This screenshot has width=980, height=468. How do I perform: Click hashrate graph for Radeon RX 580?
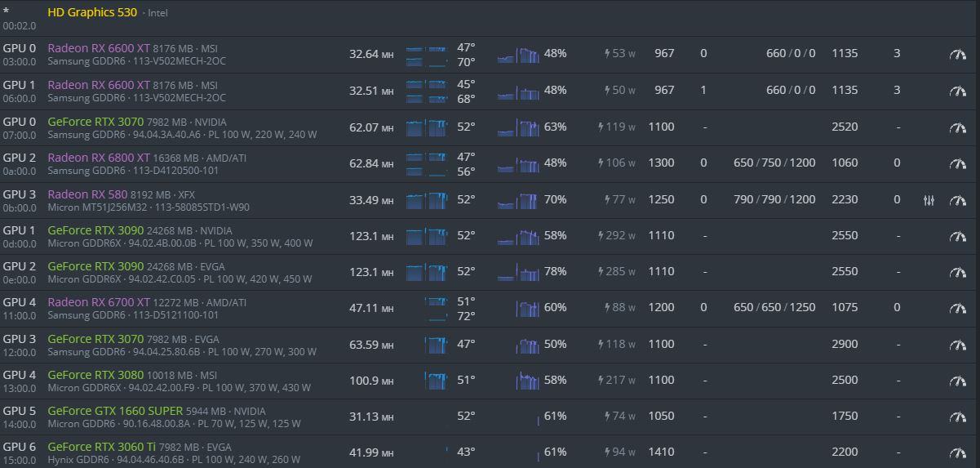point(427,199)
